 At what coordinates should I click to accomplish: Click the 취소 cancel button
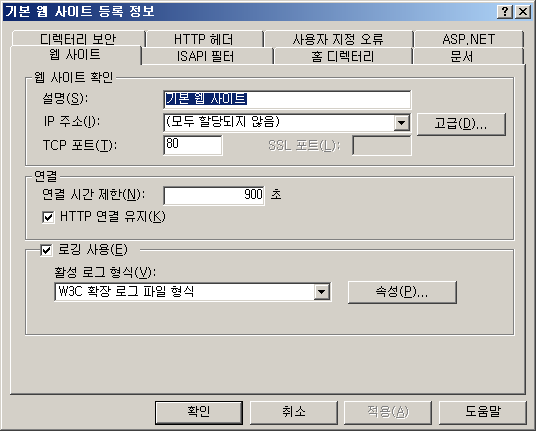pyautogui.click(x=294, y=413)
